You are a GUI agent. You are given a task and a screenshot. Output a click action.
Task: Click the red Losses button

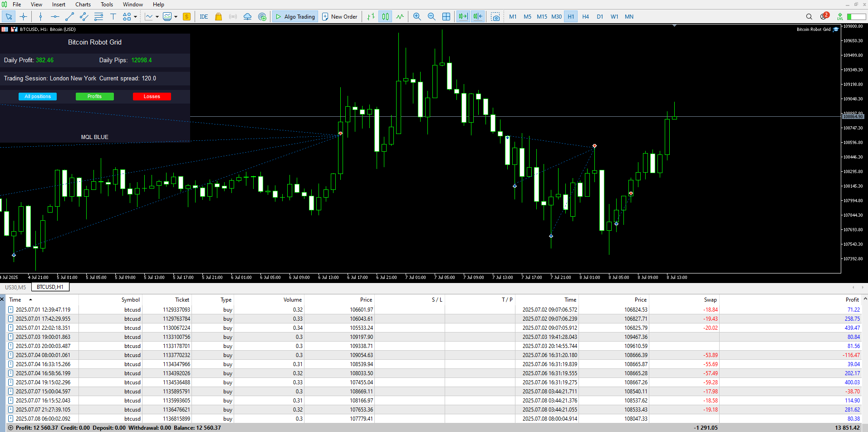tap(152, 96)
